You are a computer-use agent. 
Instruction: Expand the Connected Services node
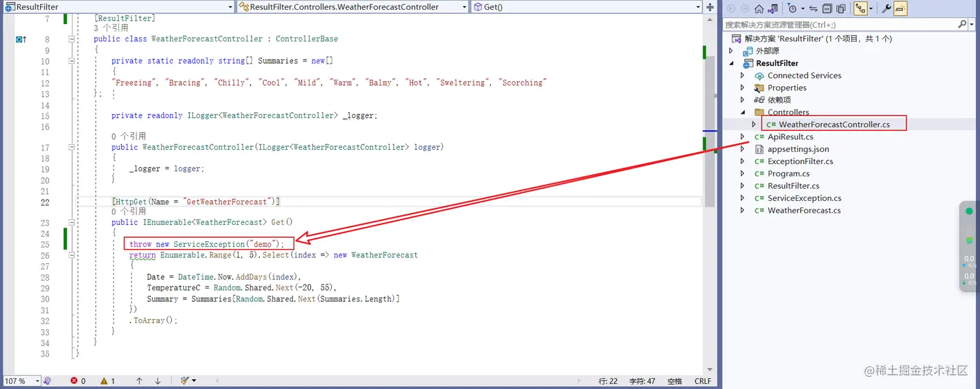(743, 76)
